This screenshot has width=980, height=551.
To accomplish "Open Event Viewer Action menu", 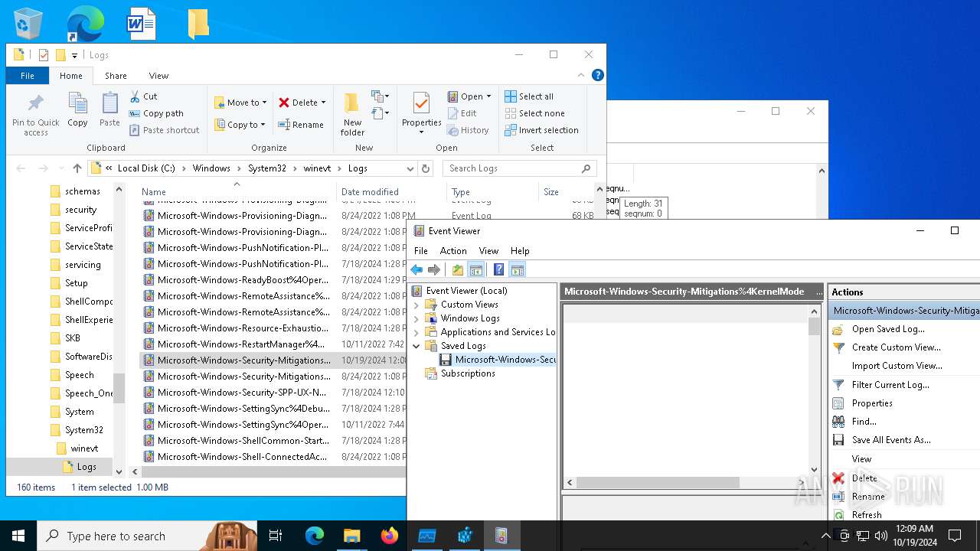I will (453, 251).
